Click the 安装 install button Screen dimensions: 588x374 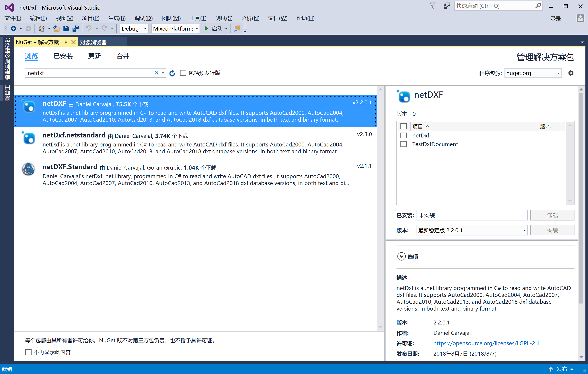[x=553, y=230]
